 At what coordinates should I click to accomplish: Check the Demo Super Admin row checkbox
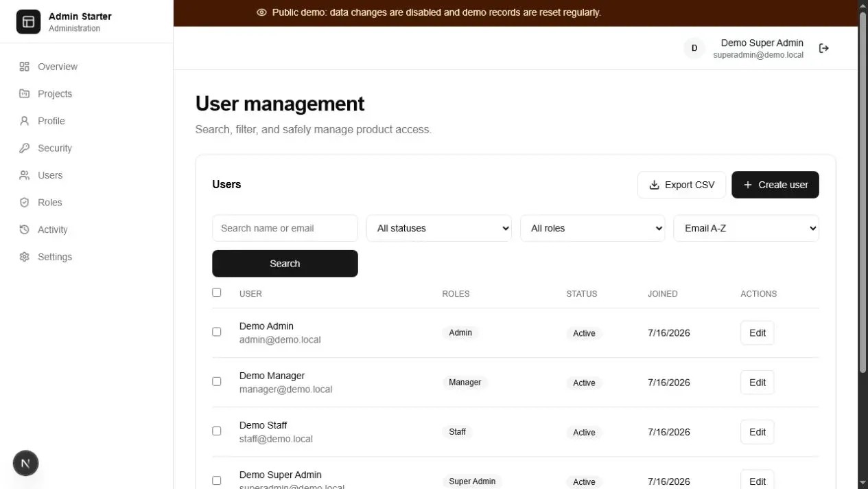click(x=217, y=480)
